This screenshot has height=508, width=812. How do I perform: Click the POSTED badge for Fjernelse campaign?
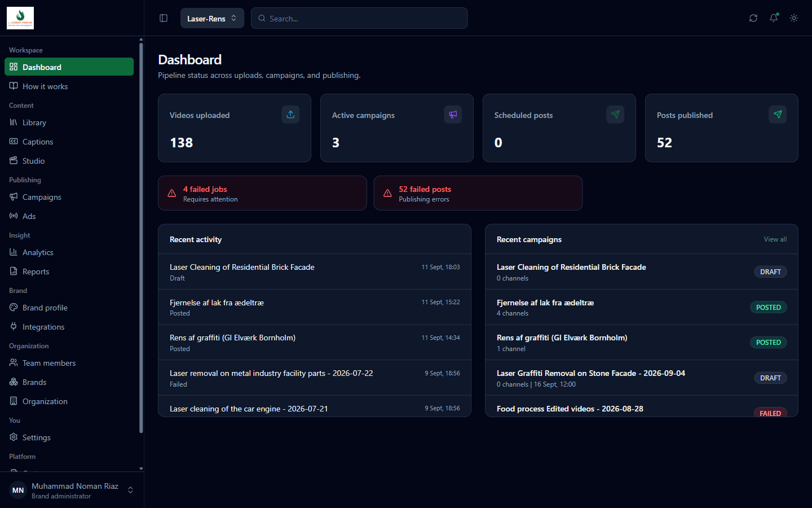[x=769, y=307]
